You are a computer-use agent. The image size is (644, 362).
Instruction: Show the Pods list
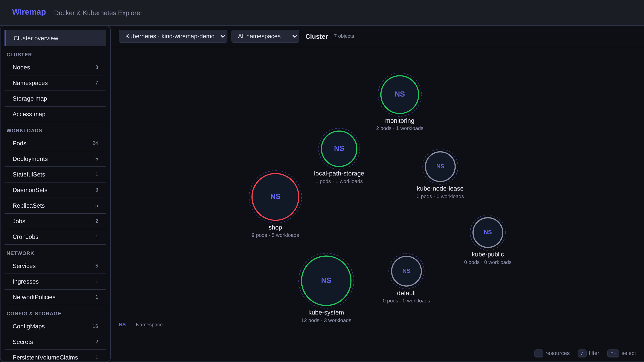pyautogui.click(x=55, y=143)
